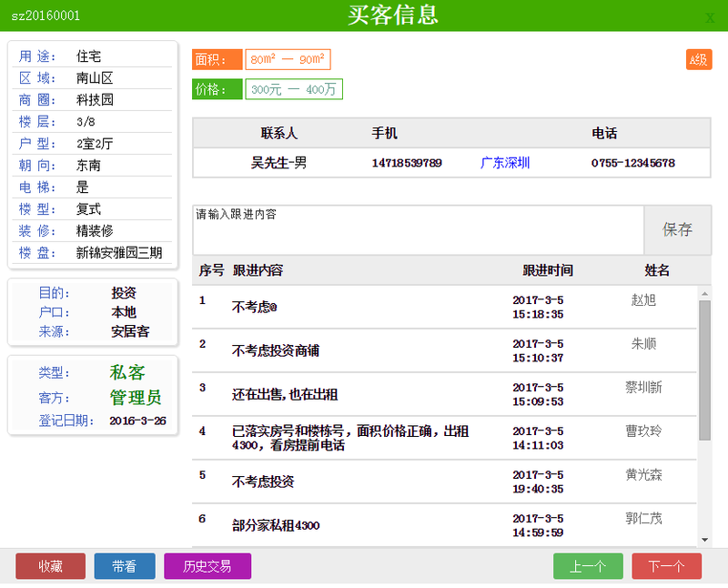Select phone number 0755-12345678

click(632, 163)
